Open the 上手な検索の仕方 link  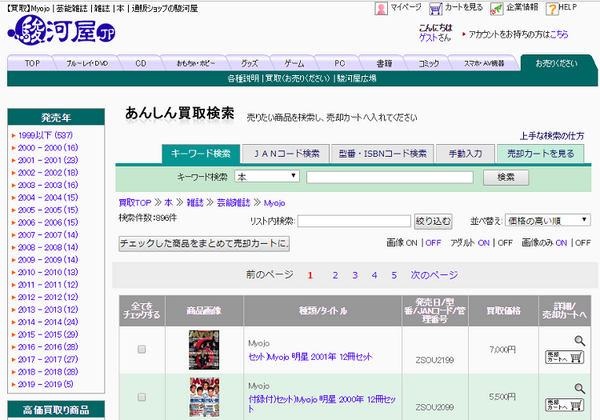552,136
